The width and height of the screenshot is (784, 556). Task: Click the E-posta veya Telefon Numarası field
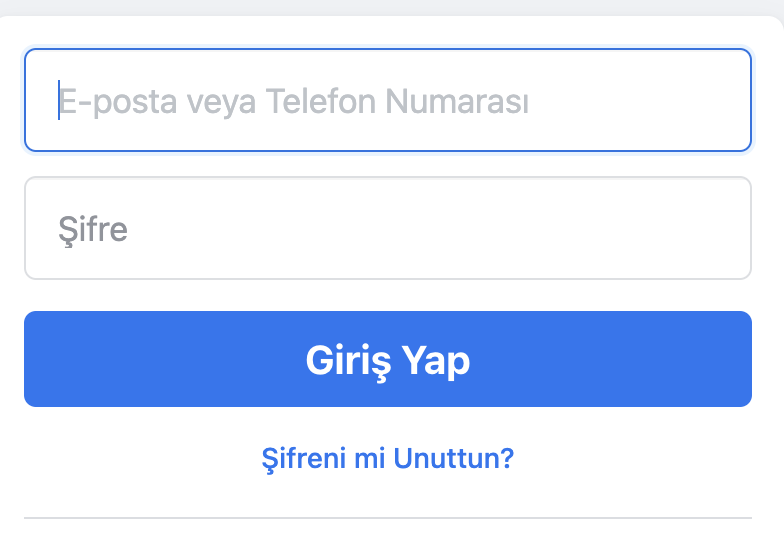(x=387, y=101)
